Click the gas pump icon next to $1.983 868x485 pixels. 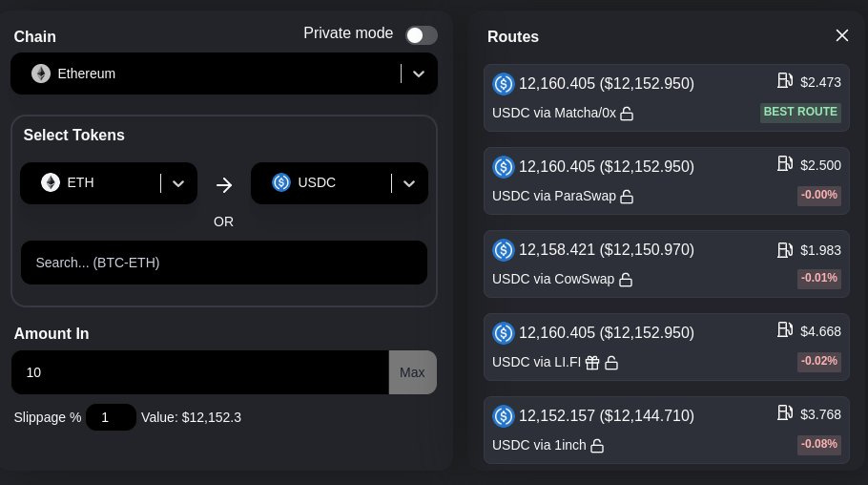click(x=785, y=250)
